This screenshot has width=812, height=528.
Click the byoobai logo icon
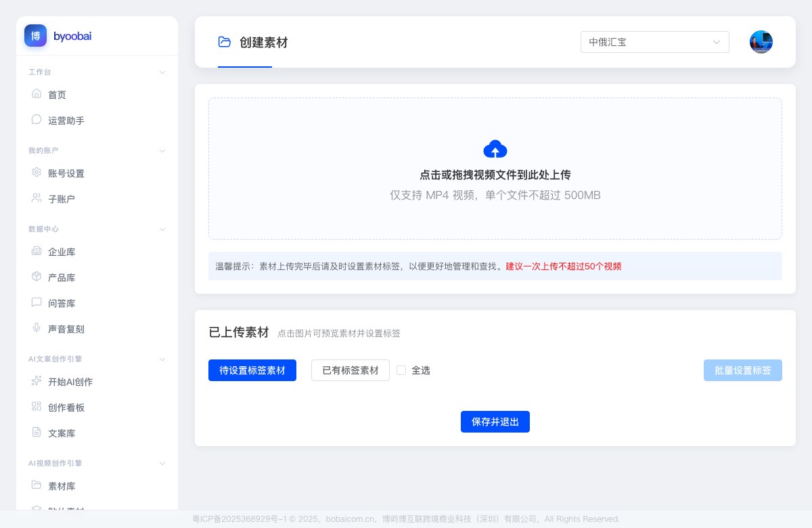[x=36, y=36]
